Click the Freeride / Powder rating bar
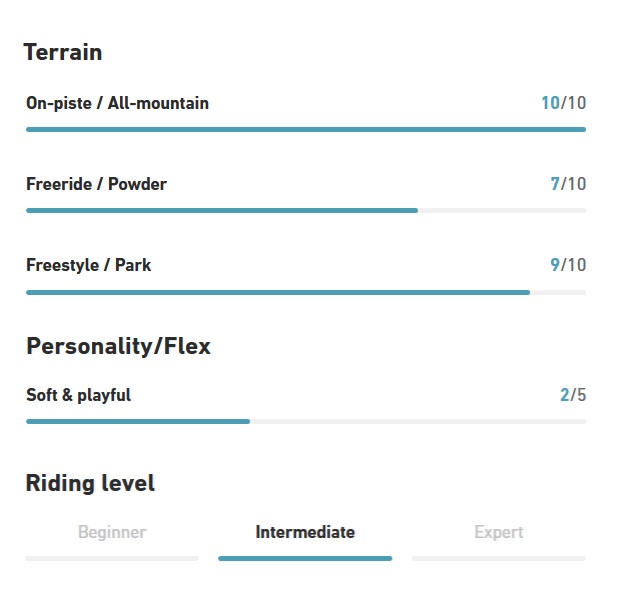Image resolution: width=636 pixels, height=601 pixels. pos(306,210)
